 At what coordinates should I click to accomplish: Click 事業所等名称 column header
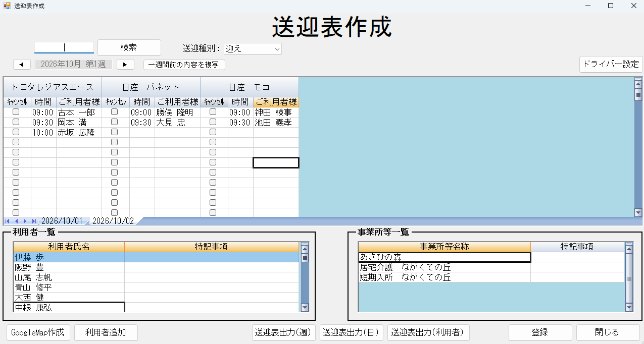coord(444,247)
